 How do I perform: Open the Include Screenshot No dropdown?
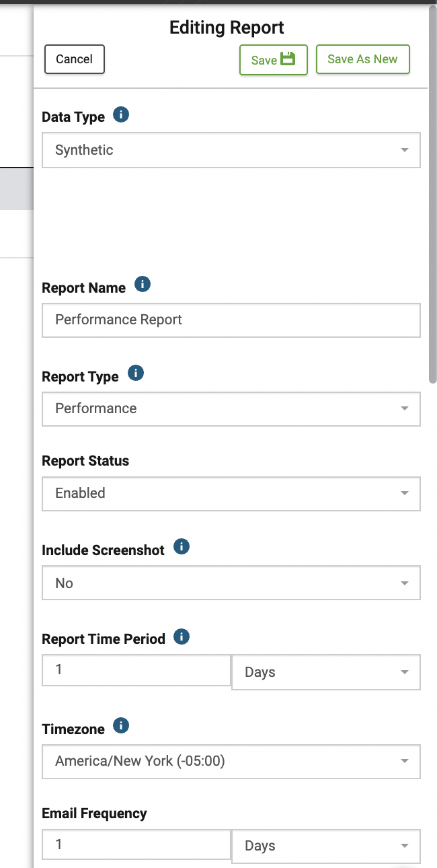[x=231, y=583]
